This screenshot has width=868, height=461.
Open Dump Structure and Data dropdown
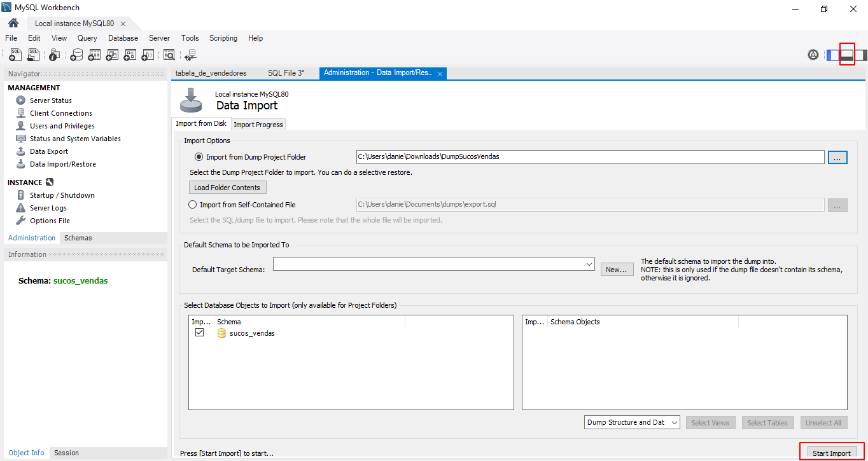tap(632, 422)
